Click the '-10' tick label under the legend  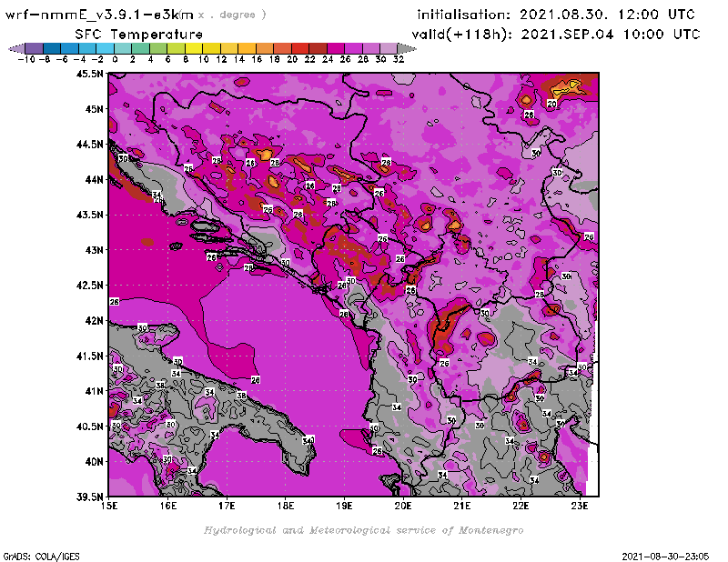(26, 59)
